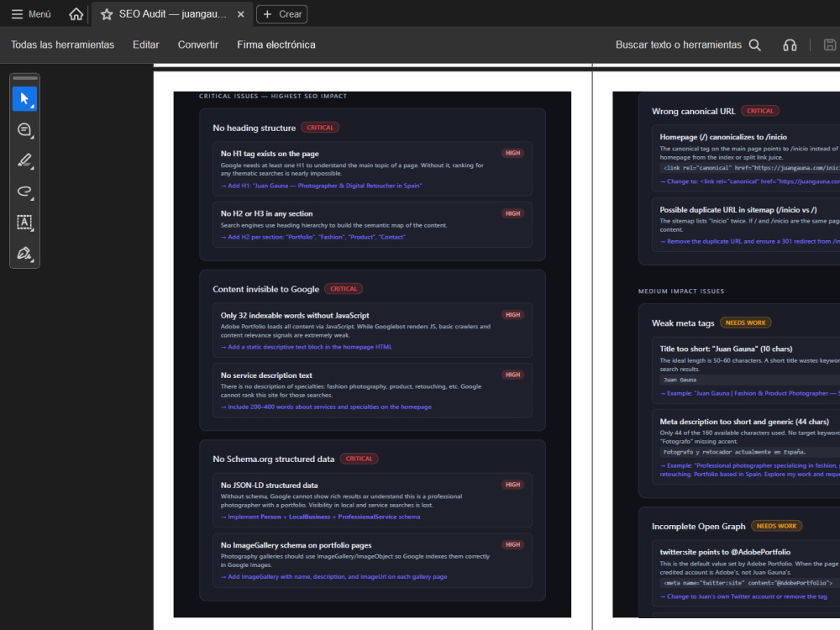Click 'Add ImageGallery with name' link

333,577
